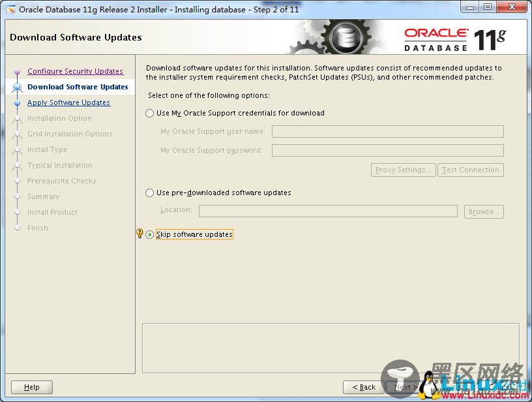Image resolution: width=532 pixels, height=402 pixels.
Task: Focus My Oracle Support password field
Action: [x=388, y=150]
